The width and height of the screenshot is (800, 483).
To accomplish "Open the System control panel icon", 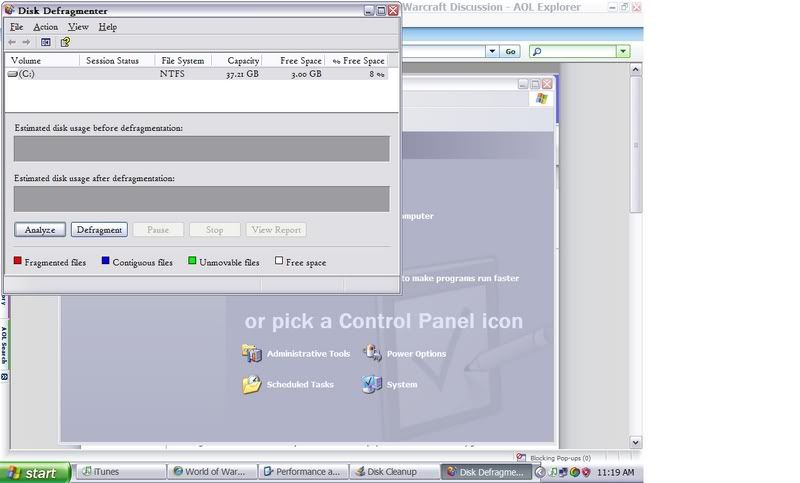I will pyautogui.click(x=372, y=384).
